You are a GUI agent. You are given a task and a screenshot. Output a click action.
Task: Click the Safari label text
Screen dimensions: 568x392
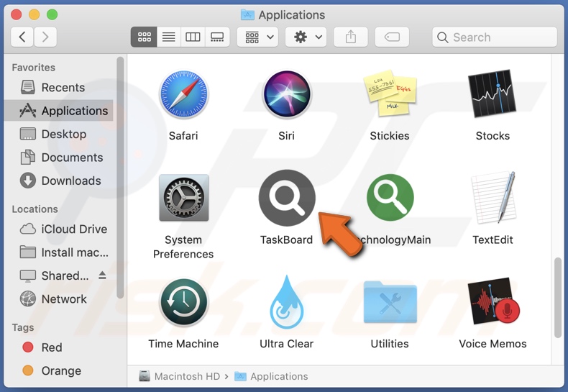(x=183, y=136)
